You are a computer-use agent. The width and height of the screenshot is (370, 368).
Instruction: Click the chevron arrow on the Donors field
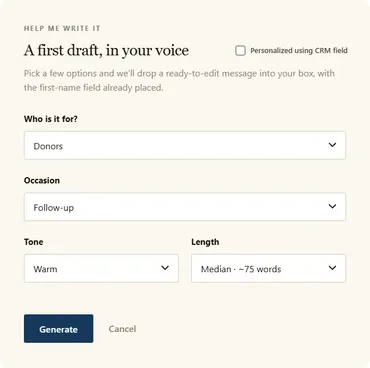332,145
